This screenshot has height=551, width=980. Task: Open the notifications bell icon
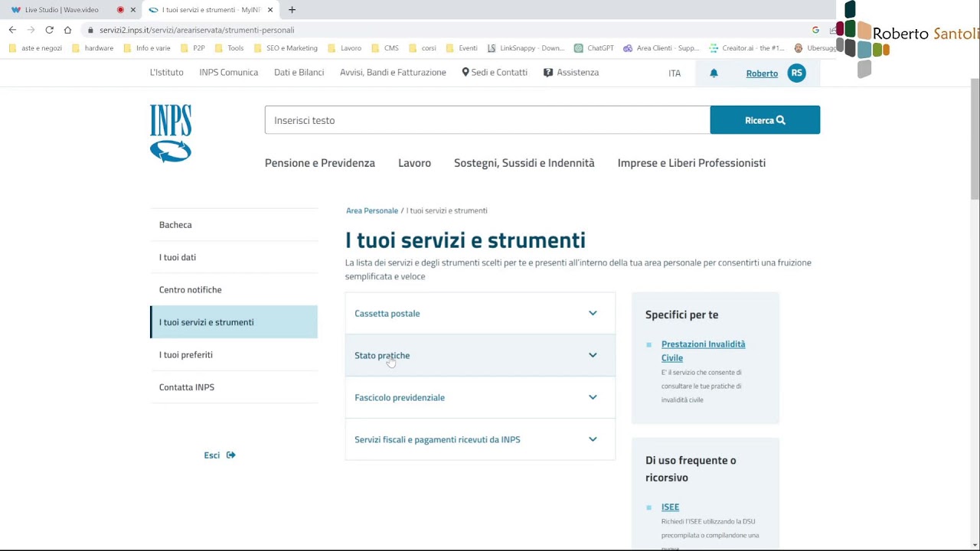[x=714, y=73]
